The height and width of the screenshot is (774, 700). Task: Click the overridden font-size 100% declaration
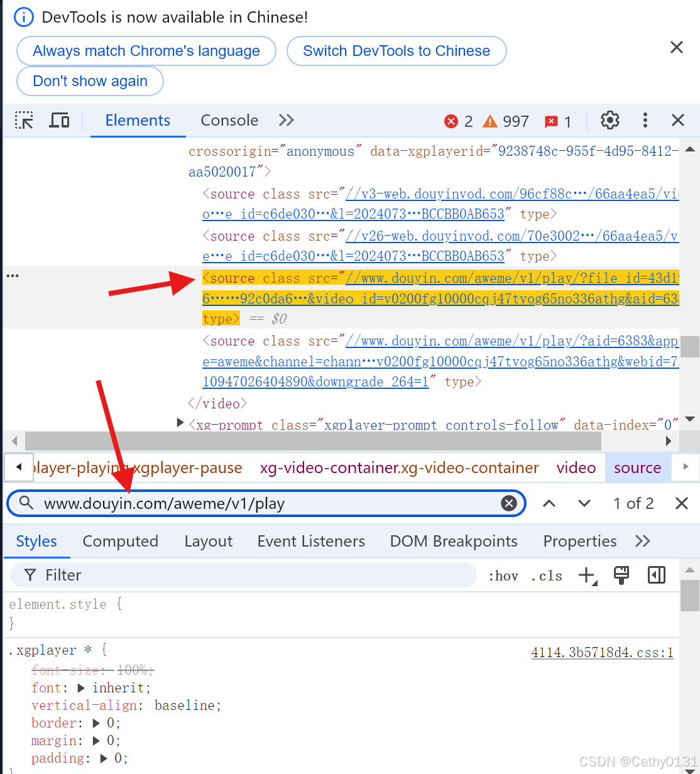(93, 670)
